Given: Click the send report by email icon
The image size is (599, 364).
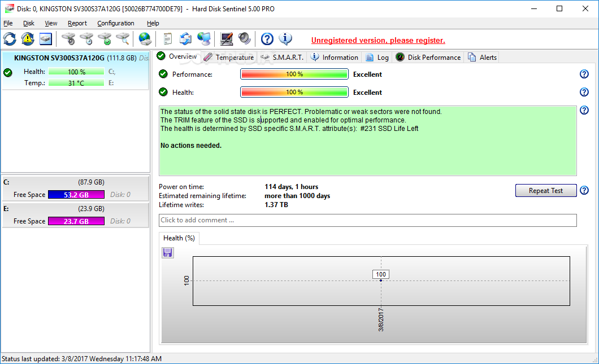Looking at the screenshot, I should coord(186,39).
